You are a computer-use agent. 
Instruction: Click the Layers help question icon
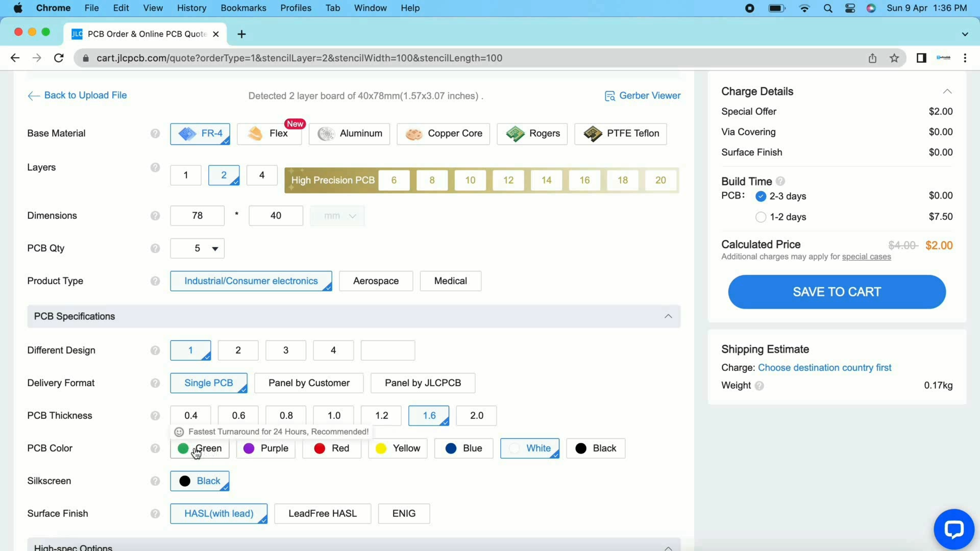coord(155,168)
